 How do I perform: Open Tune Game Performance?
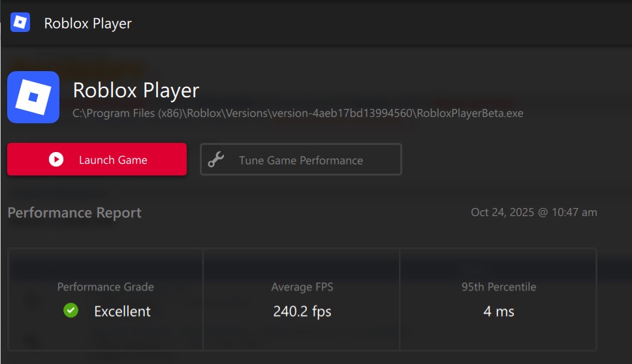(x=301, y=160)
